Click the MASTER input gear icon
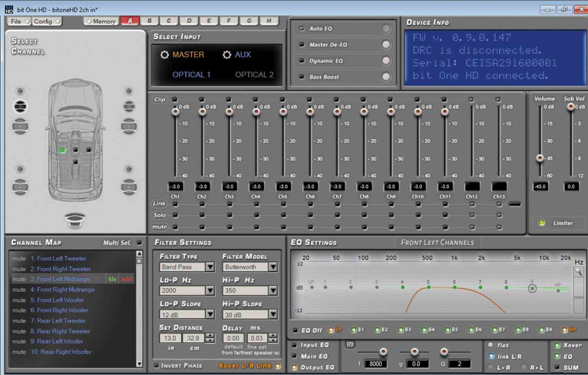 click(165, 55)
